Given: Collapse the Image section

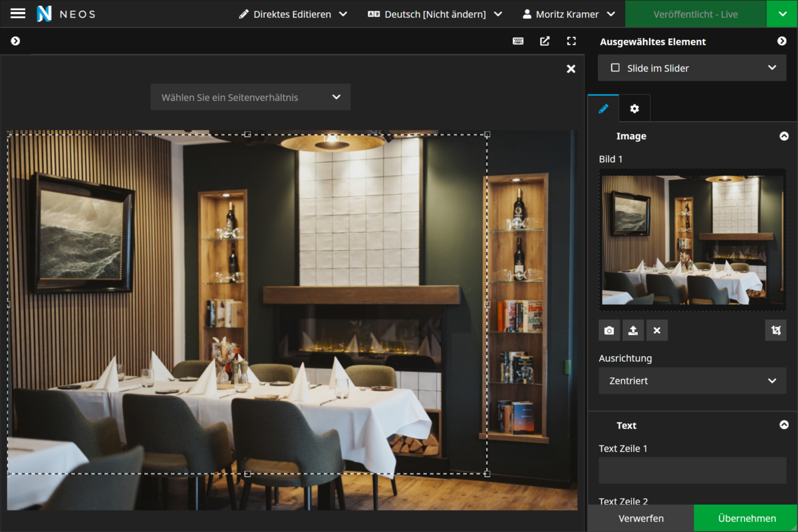Looking at the screenshot, I should pos(784,136).
